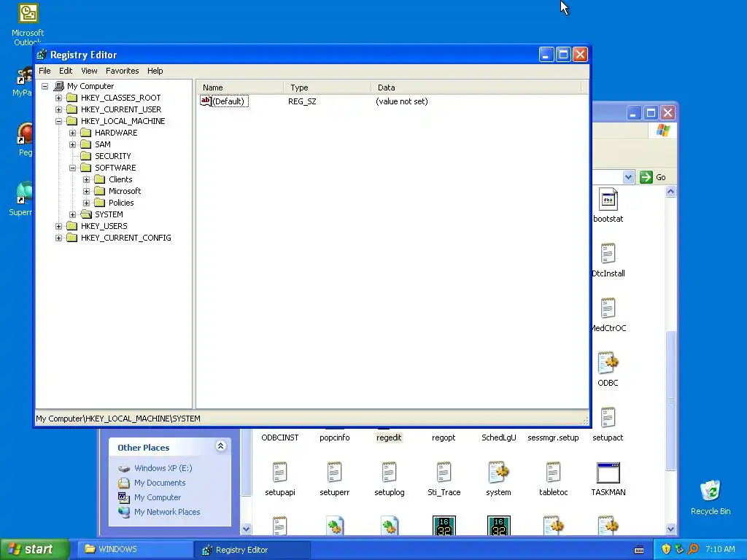Click the Go button in WINDOWS window
747x560 pixels.
[653, 177]
